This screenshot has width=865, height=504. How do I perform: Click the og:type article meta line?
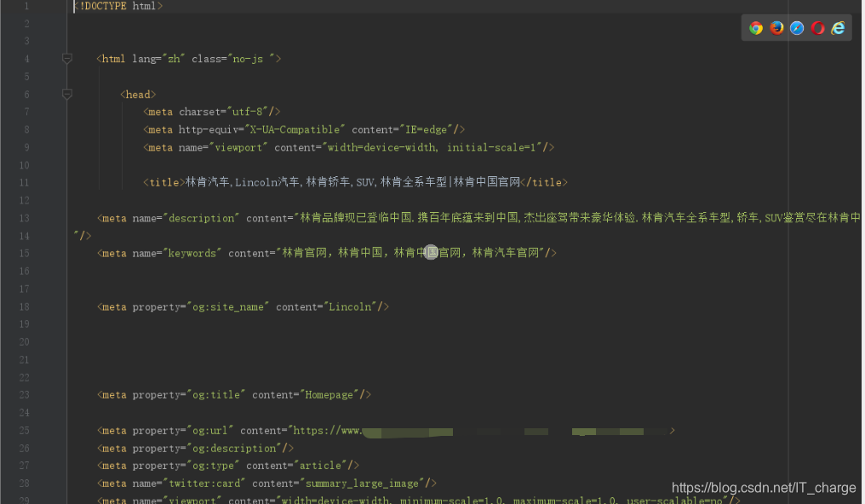[x=228, y=466]
